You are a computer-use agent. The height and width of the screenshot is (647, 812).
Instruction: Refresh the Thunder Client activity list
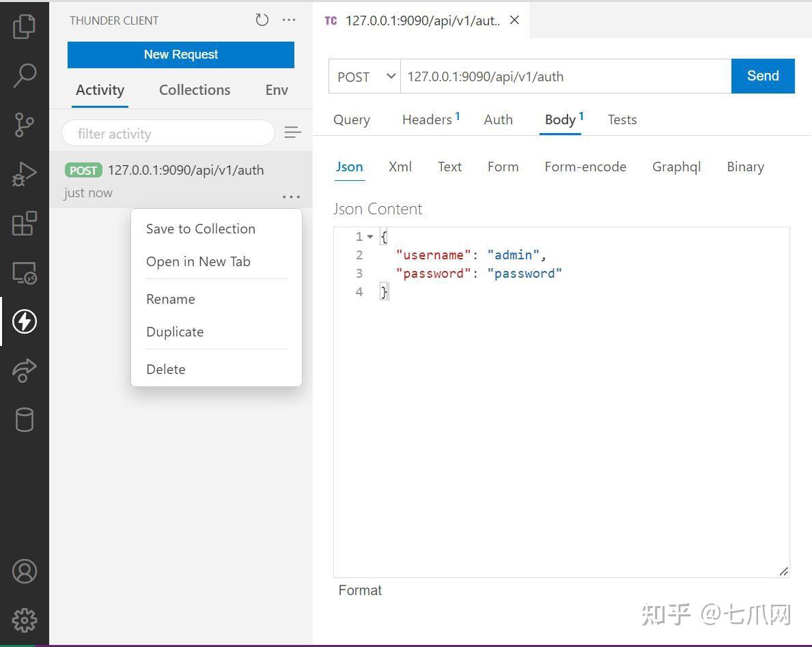(262, 20)
